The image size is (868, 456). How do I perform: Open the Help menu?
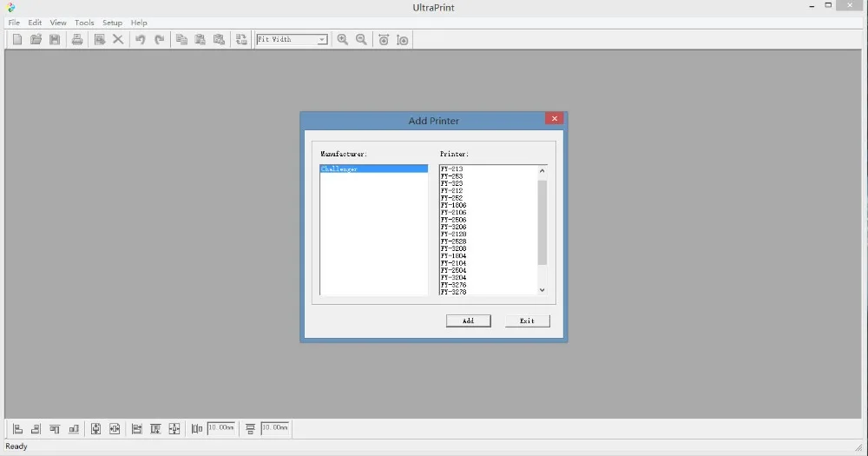point(139,23)
